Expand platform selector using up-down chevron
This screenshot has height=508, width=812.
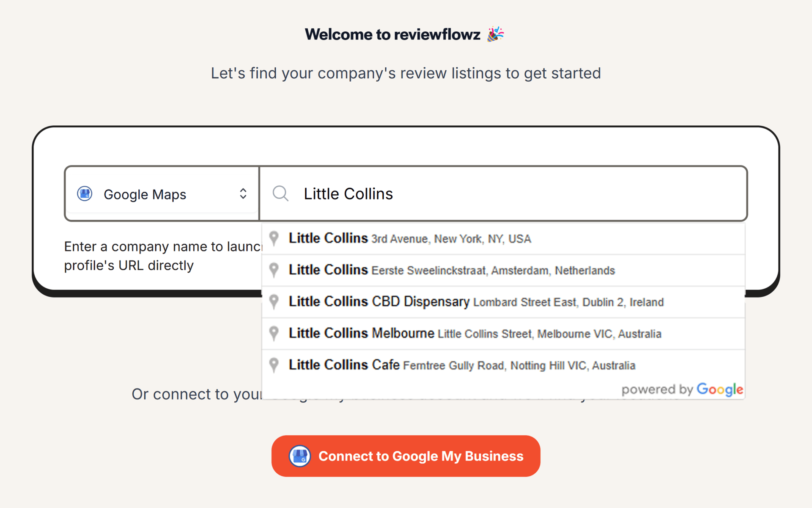243,193
